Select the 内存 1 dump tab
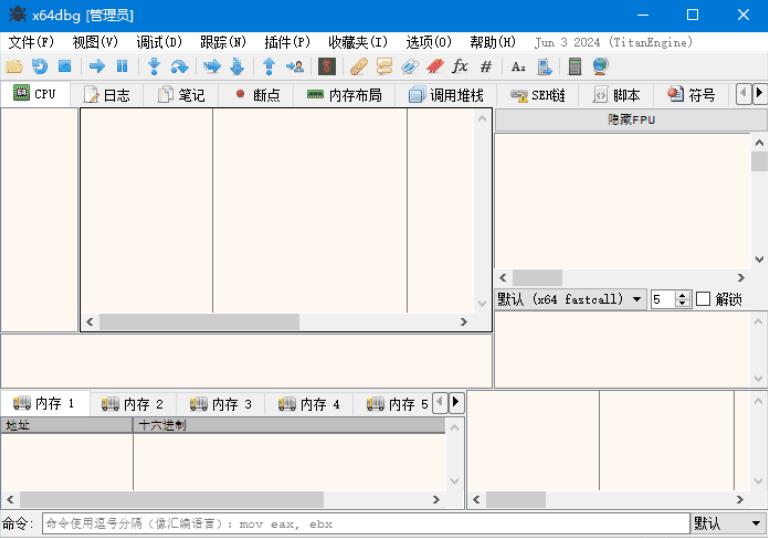The image size is (768, 538). [45, 403]
